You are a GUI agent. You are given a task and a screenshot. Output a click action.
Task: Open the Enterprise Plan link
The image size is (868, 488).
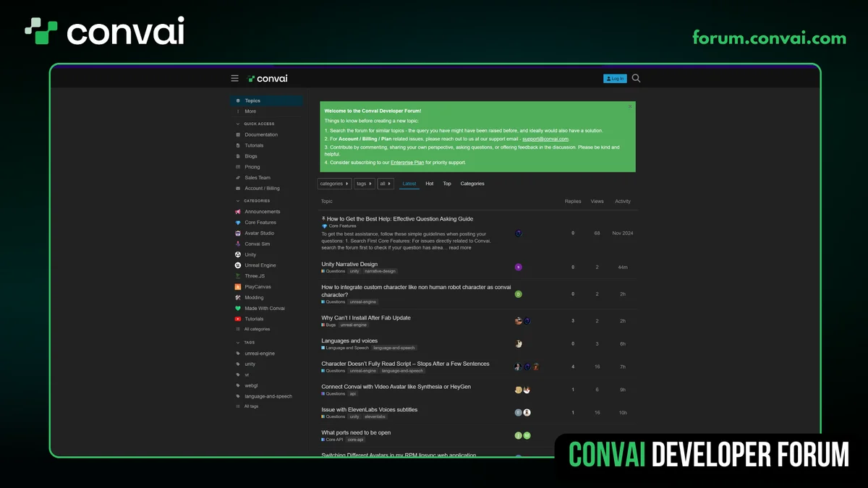tap(407, 163)
